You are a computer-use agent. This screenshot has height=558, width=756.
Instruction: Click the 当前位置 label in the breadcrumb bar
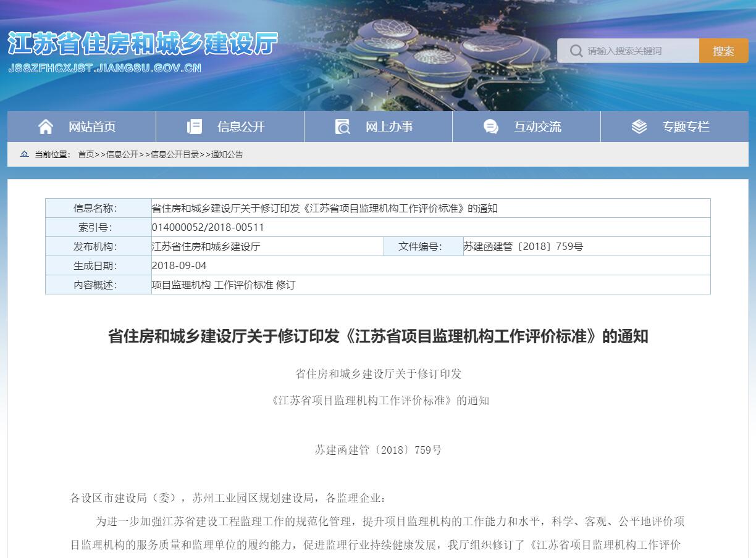coord(52,154)
